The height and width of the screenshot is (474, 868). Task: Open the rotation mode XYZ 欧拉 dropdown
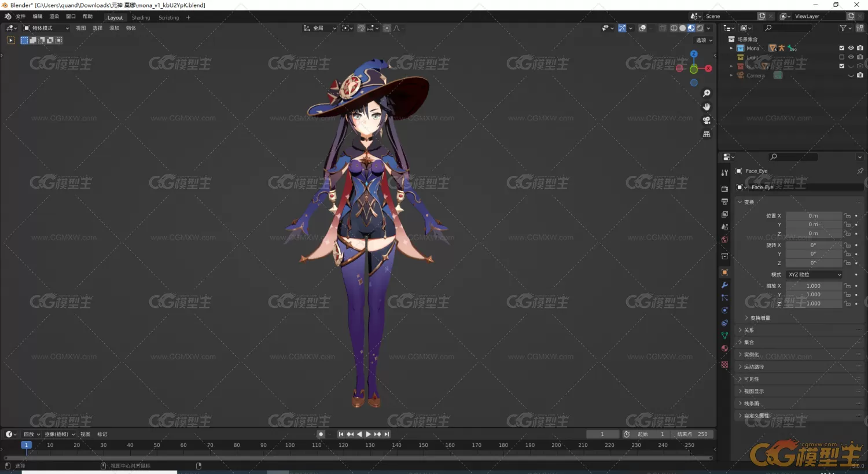[814, 274]
